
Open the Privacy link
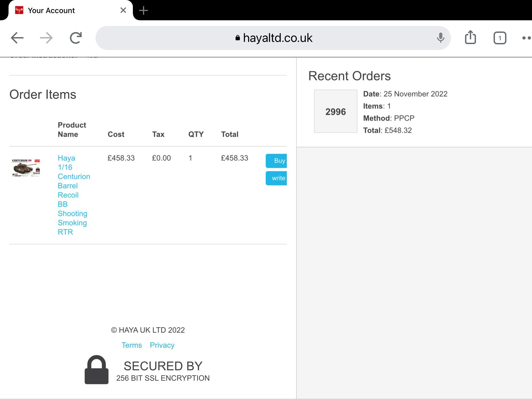(x=162, y=345)
